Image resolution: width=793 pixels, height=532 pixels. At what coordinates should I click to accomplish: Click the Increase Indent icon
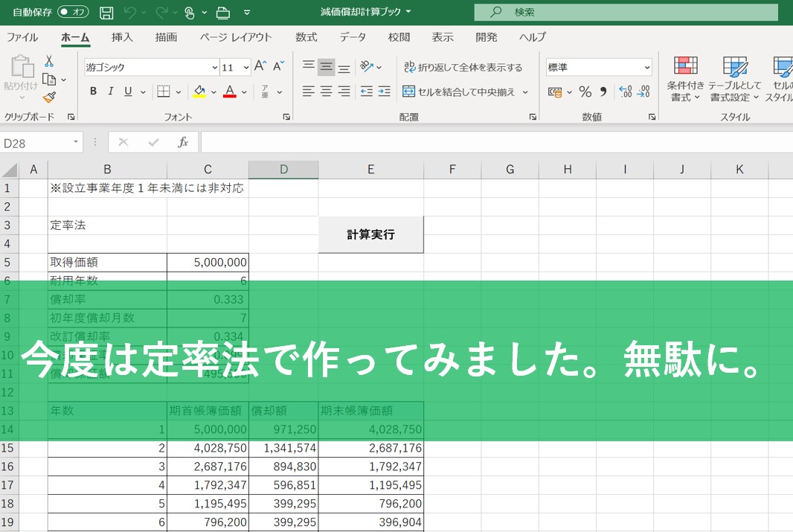[x=384, y=92]
